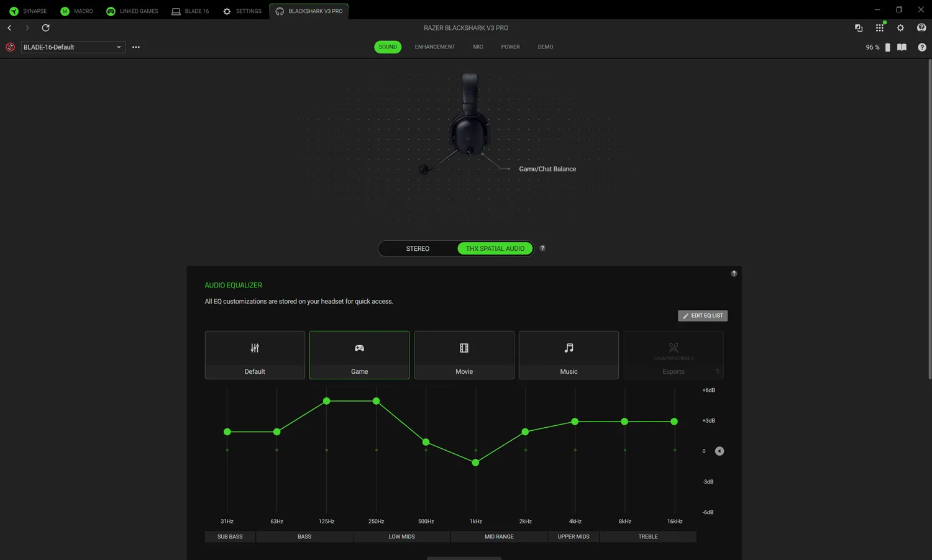Open the gear settings icon at top right
Image resolution: width=932 pixels, height=560 pixels.
point(900,28)
